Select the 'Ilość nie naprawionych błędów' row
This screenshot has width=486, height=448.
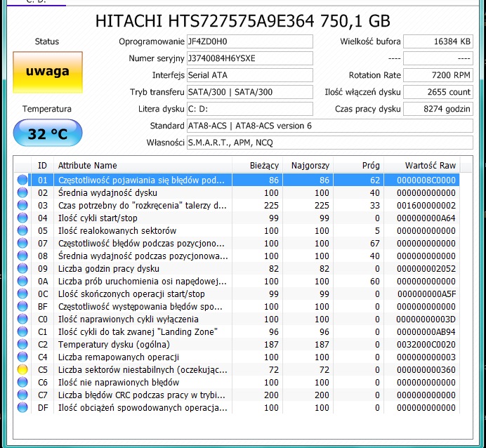237,382
